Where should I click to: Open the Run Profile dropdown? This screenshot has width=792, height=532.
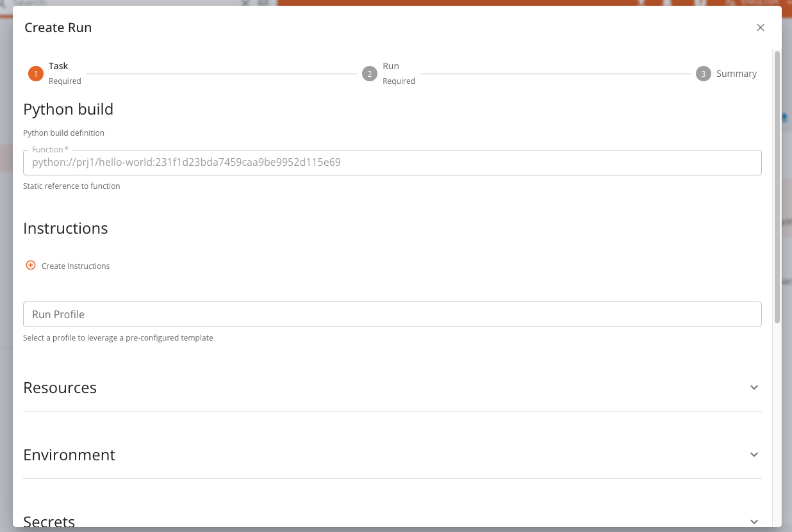coord(392,314)
